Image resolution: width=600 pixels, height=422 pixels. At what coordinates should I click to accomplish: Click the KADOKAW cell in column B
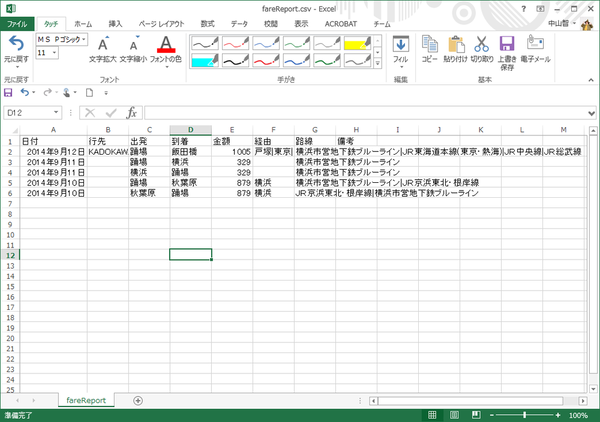[x=108, y=152]
